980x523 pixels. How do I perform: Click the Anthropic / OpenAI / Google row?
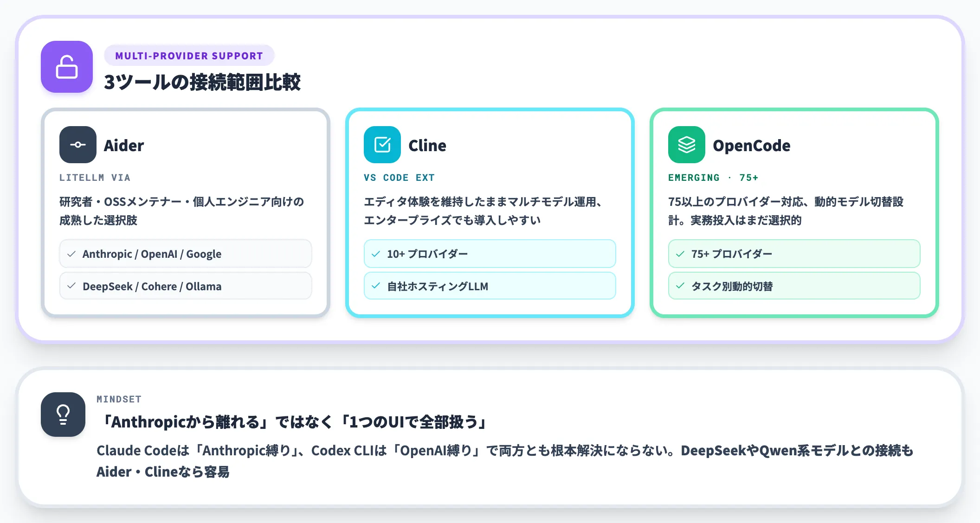coord(186,254)
